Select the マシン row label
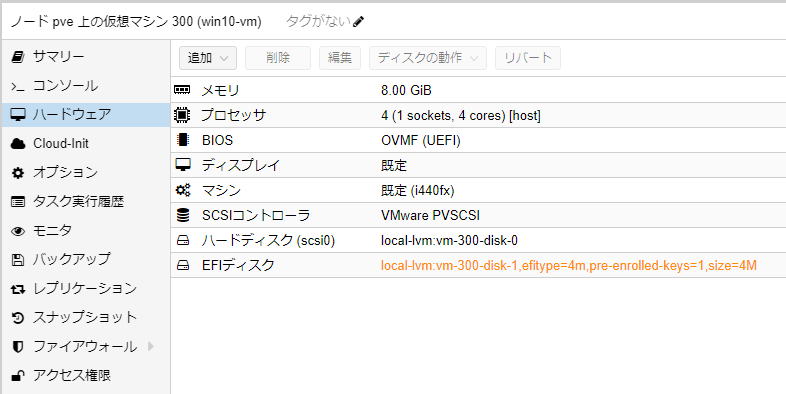This screenshot has height=394, width=786. 221,190
